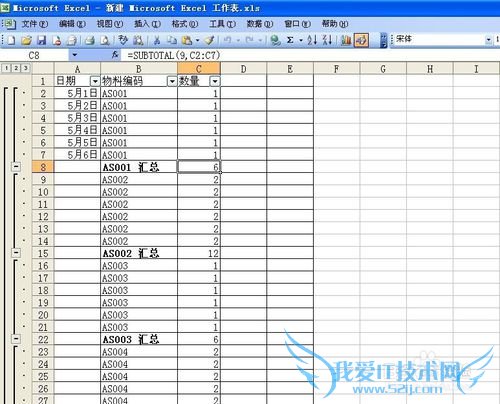
Task: Click the Name Box showing C8
Action: pos(35,55)
